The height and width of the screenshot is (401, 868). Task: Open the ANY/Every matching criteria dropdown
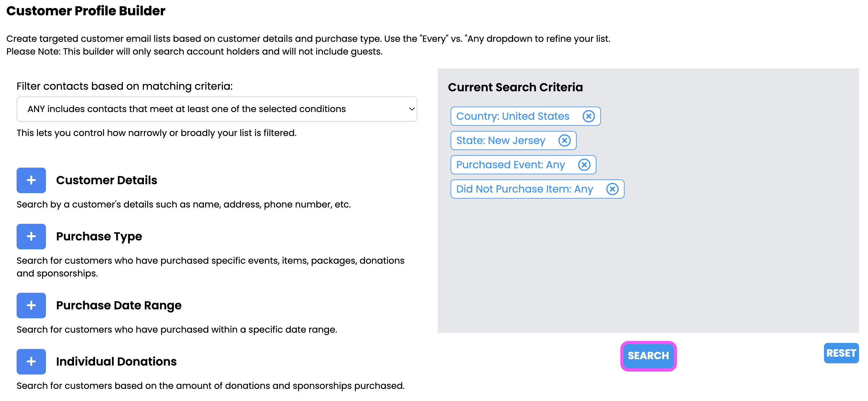pyautogui.click(x=217, y=109)
